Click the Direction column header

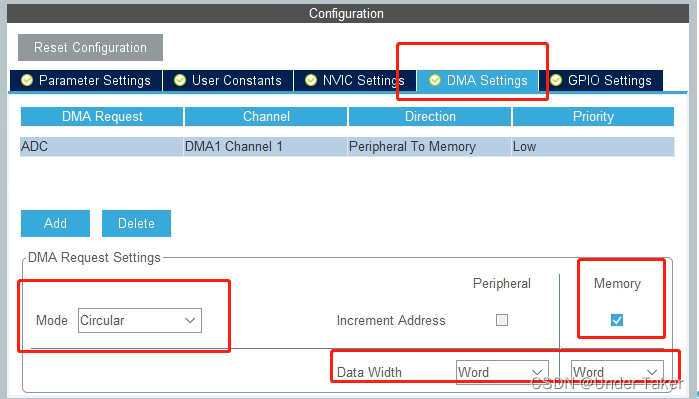click(430, 116)
